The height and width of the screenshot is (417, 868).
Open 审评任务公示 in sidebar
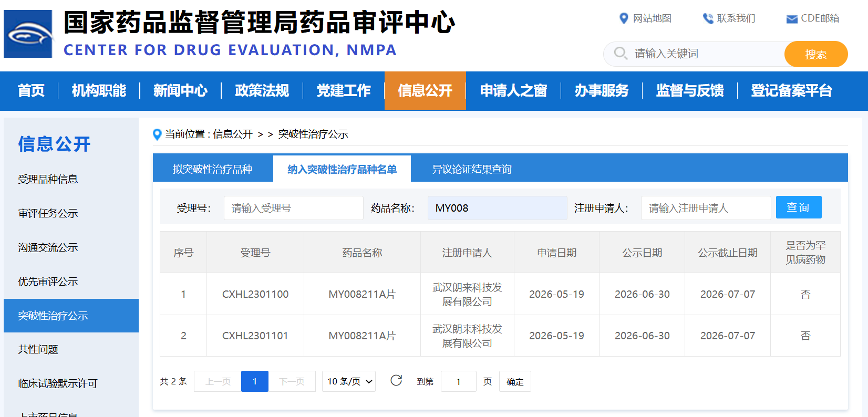(x=48, y=213)
